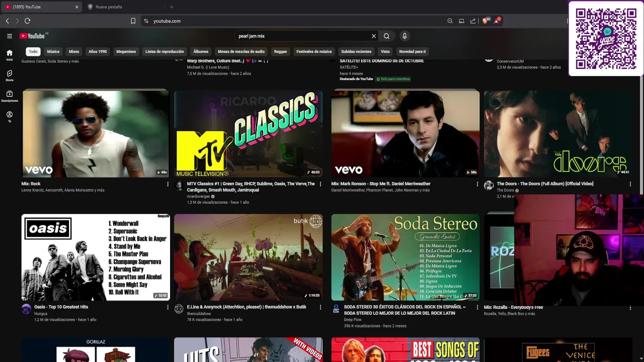
Task: Select the Mixes filter chip
Action: [x=74, y=51]
